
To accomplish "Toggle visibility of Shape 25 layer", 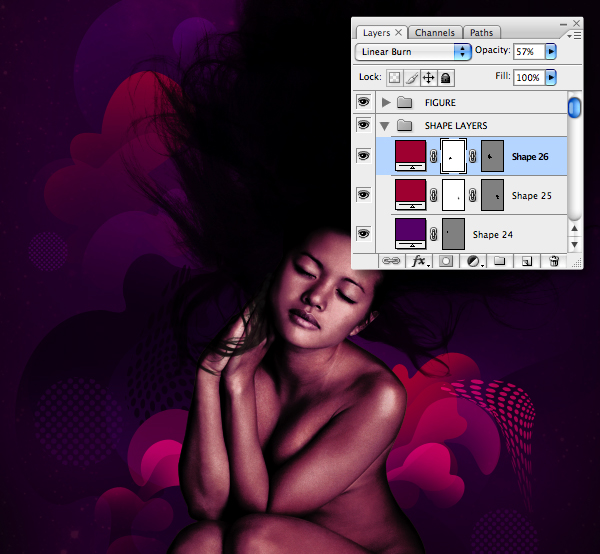I will coord(364,195).
